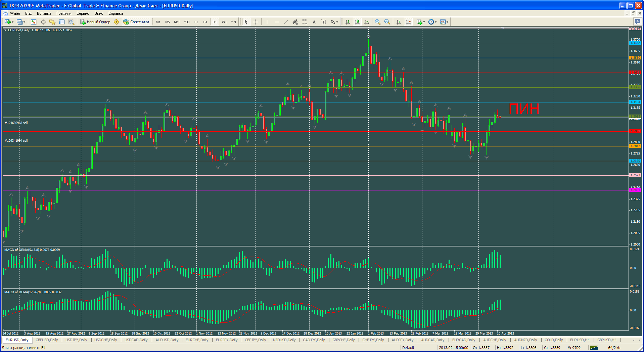Image resolution: width=644 pixels, height=352 pixels.
Task: Enable chart auto scroll
Action: point(399,22)
